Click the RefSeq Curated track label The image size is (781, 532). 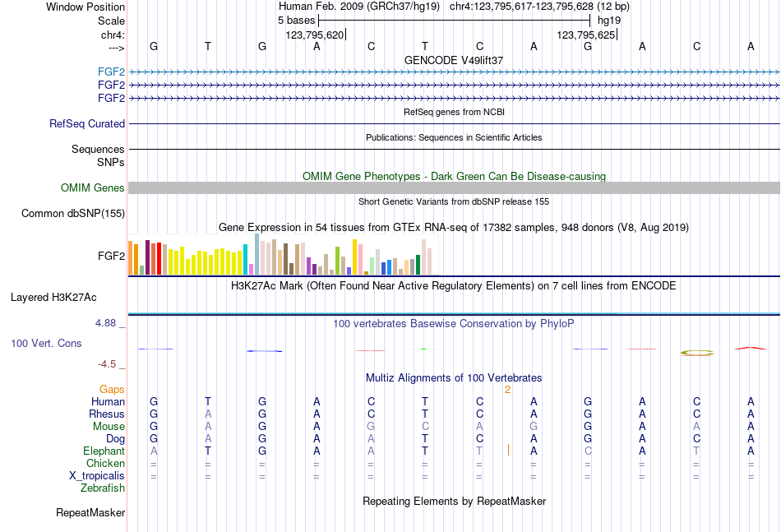(87, 123)
